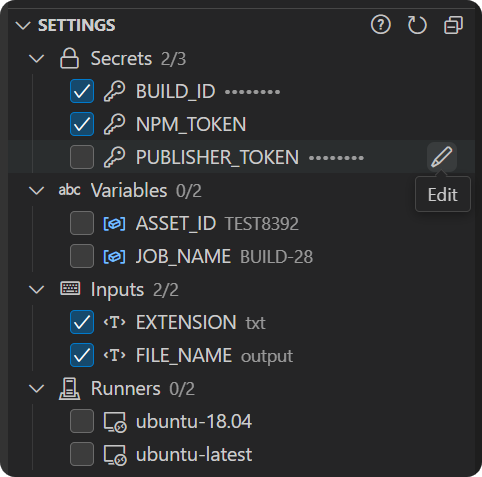Image resolution: width=482 pixels, height=477 pixels.
Task: Click the key icon next to PUBLISHER_TOKEN
Action: 114,157
